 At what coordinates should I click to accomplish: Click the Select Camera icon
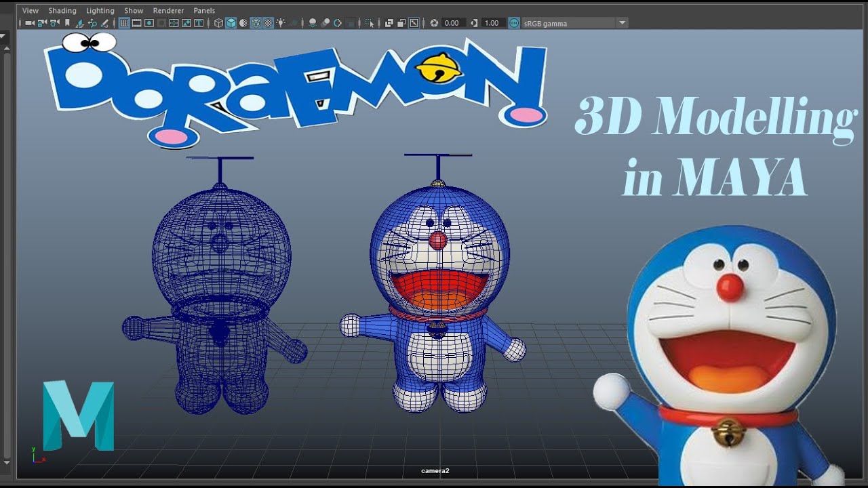(30, 23)
